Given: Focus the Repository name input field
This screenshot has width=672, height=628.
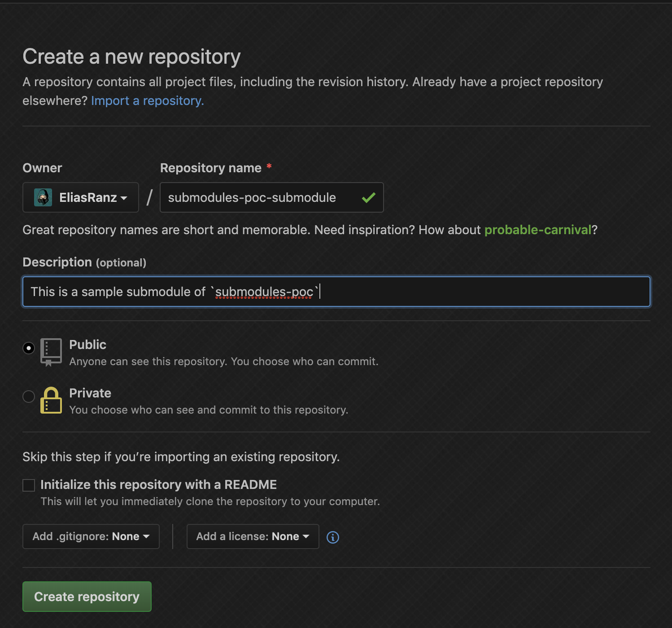Looking at the screenshot, I should click(272, 197).
